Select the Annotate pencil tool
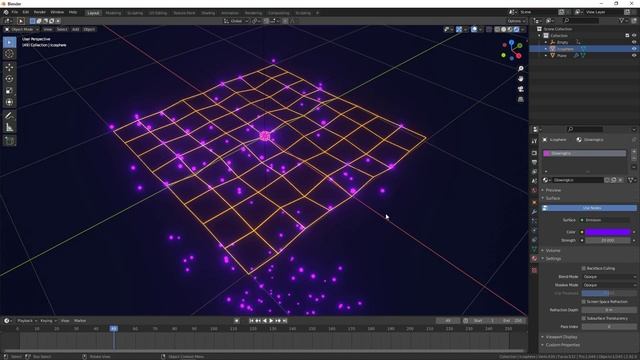The height and width of the screenshot is (360, 640). point(9,116)
